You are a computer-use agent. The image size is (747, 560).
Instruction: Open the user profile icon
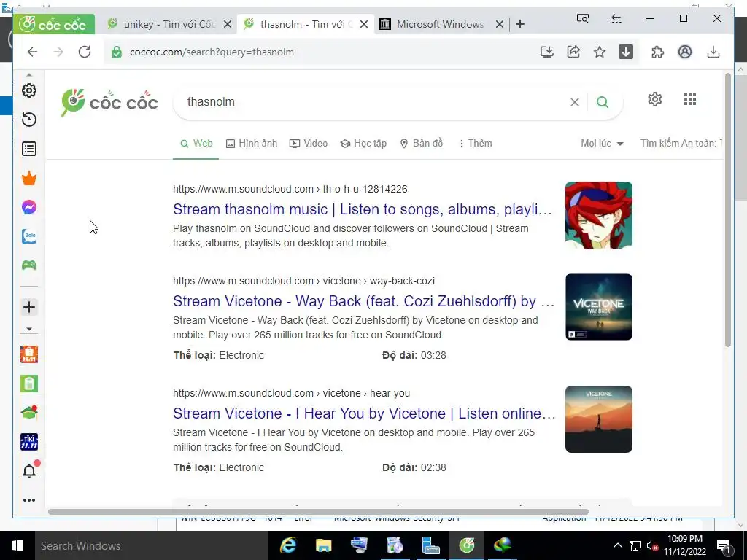pos(684,52)
